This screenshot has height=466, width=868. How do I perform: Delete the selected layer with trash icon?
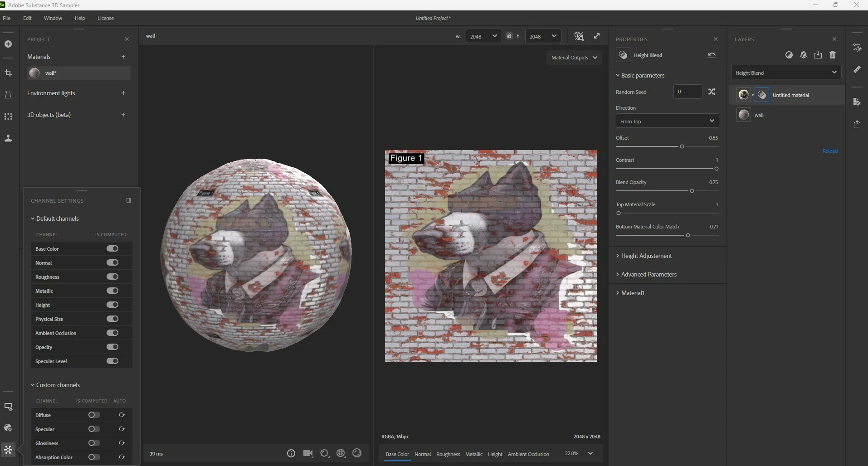(833, 55)
